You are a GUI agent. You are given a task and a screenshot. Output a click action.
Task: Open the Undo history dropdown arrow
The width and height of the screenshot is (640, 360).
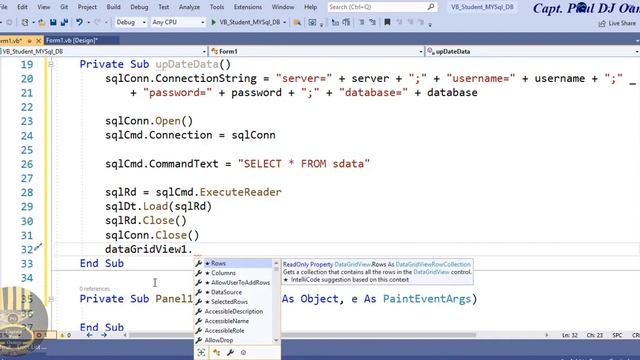[x=89, y=22]
